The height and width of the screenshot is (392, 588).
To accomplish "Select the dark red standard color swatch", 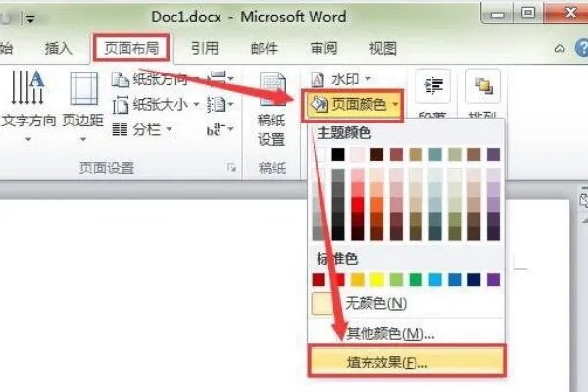I will (318, 280).
